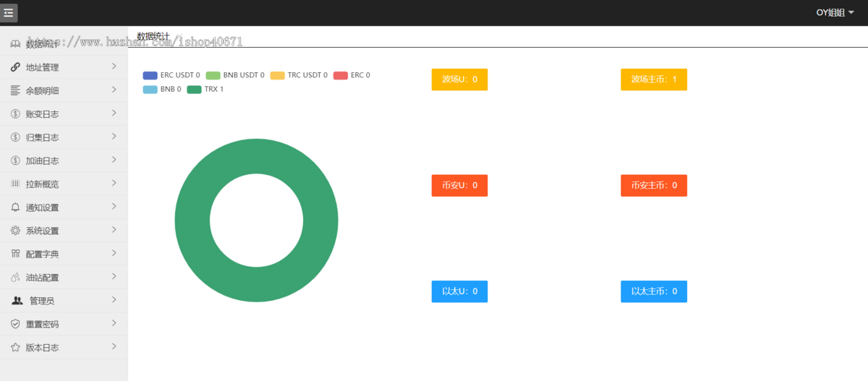Click the bell icon beside 通知设置
The width and height of the screenshot is (868, 381).
[x=15, y=207]
